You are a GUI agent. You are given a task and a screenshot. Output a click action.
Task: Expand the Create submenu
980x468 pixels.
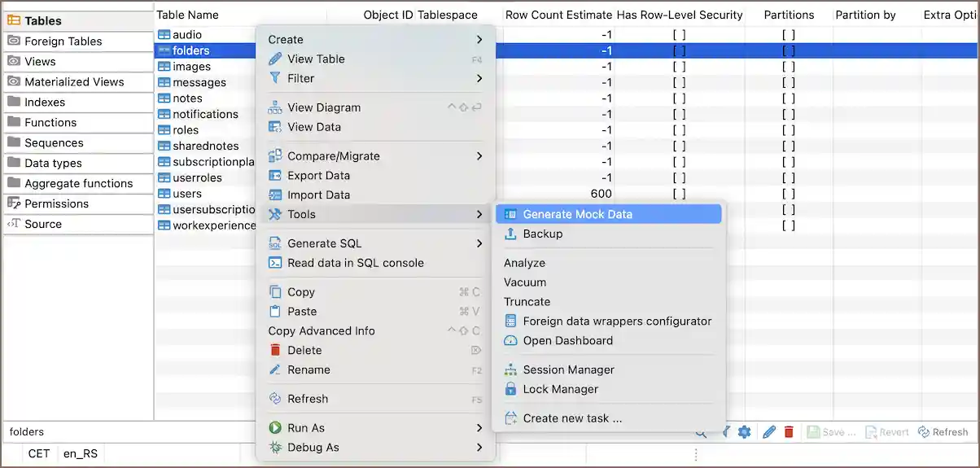[479, 40]
